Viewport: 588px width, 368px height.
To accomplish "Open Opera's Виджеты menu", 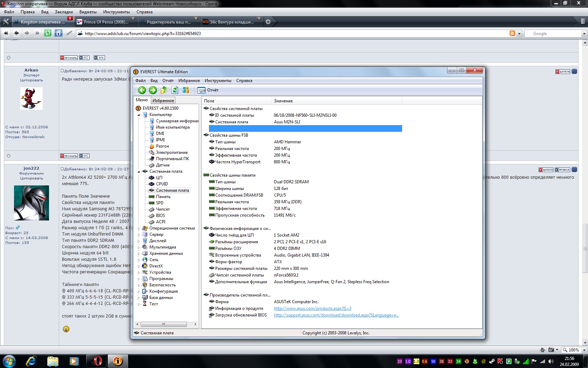I will (x=88, y=12).
